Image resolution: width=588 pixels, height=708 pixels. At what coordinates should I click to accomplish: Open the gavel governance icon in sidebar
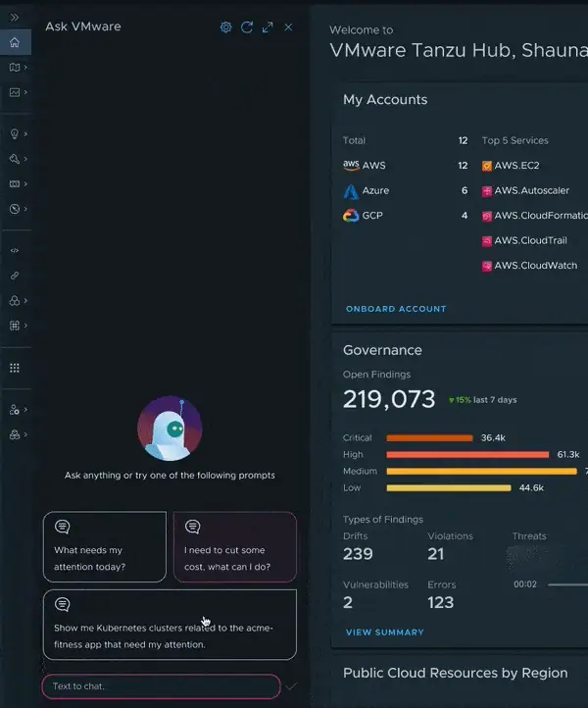point(15,159)
